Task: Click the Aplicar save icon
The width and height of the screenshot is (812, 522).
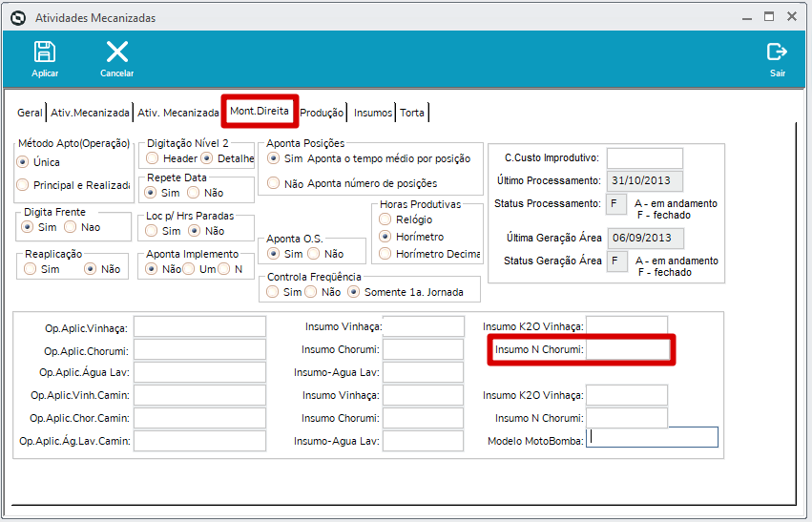Action: tap(45, 52)
